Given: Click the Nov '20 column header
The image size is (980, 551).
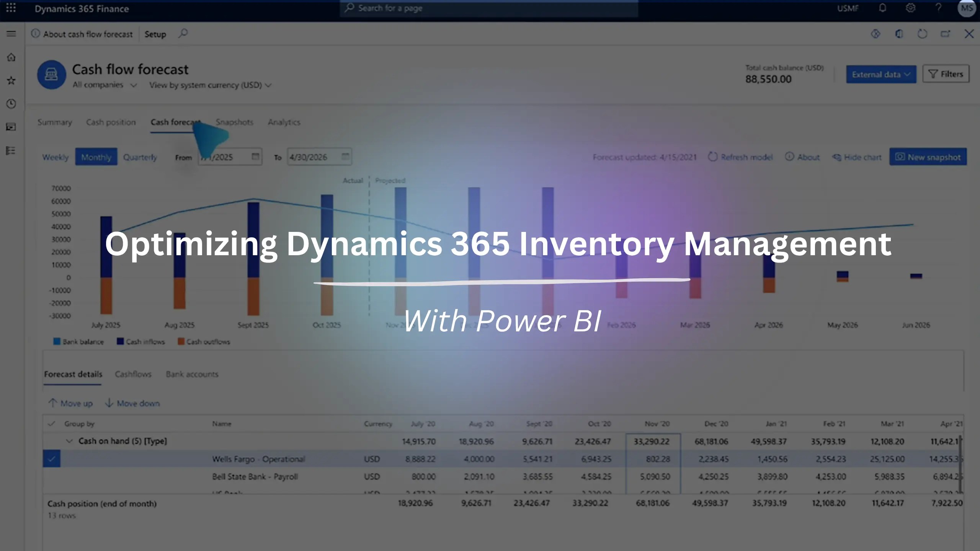Looking at the screenshot, I should (x=657, y=424).
